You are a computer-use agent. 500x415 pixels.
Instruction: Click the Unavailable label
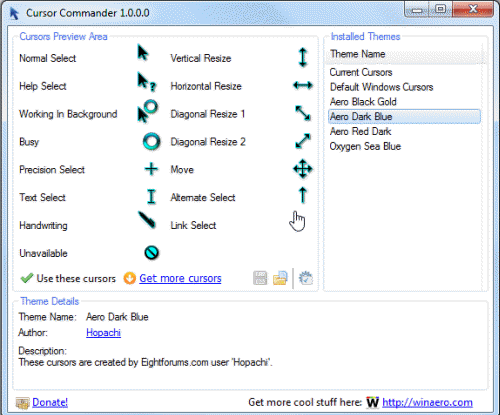[x=43, y=253]
